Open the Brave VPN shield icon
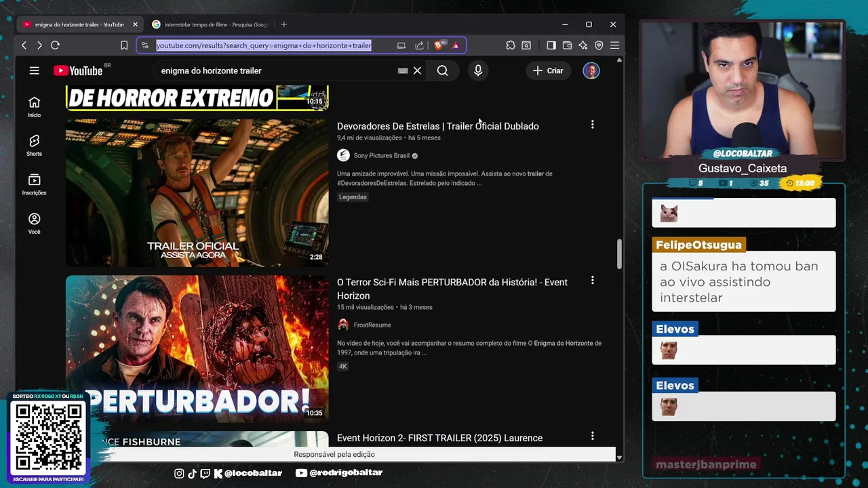Image resolution: width=868 pixels, height=488 pixels. [599, 45]
